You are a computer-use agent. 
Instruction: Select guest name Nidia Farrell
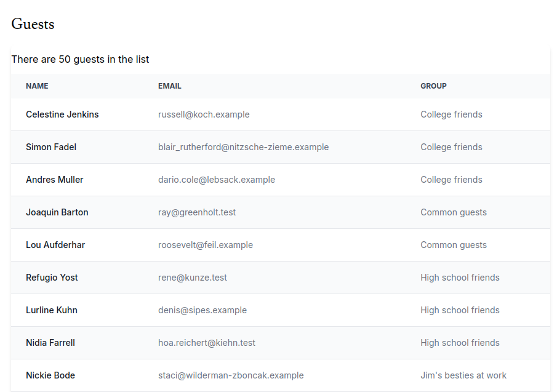tap(50, 343)
